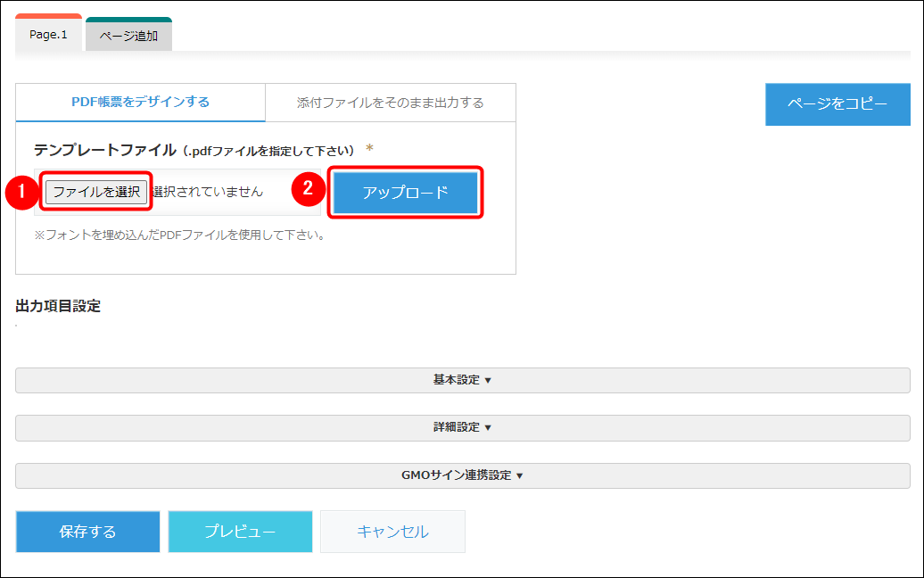Switch to 添付ファイルをそのまま出力する tab
This screenshot has height=578, width=924.
pos(390,103)
